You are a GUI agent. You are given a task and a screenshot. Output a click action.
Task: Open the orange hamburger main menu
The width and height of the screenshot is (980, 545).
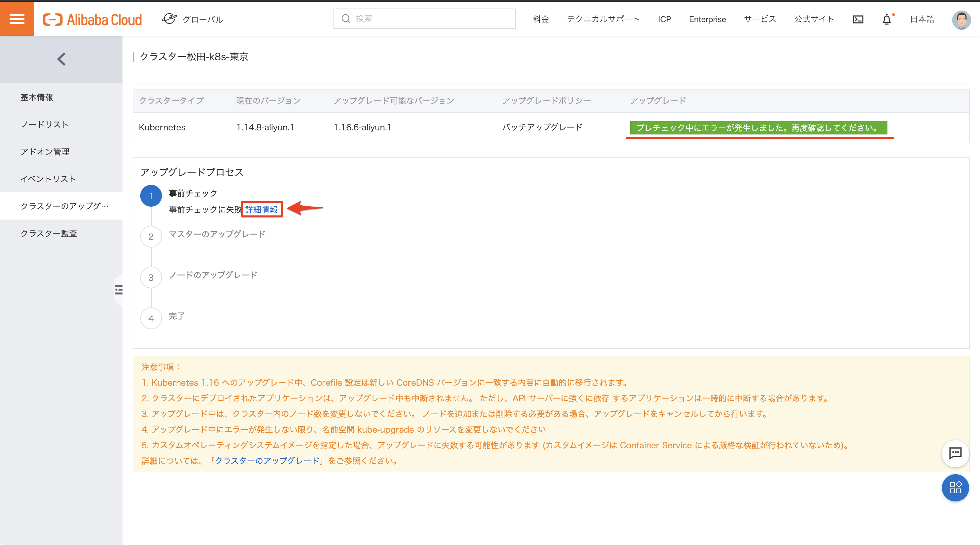click(17, 19)
